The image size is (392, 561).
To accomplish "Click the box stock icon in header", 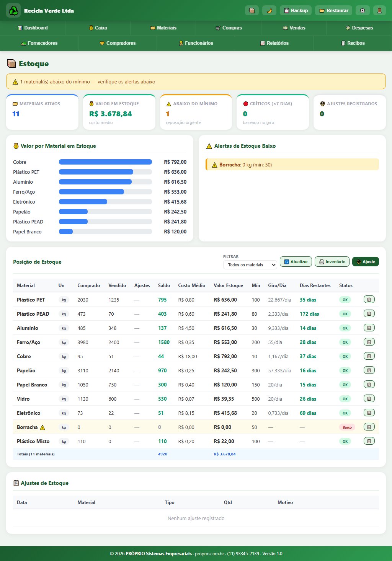I will [252, 10].
